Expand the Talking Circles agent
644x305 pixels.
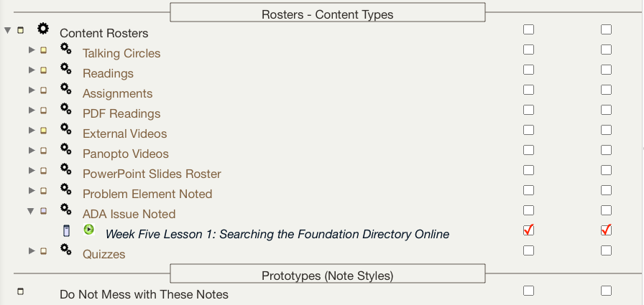point(32,50)
